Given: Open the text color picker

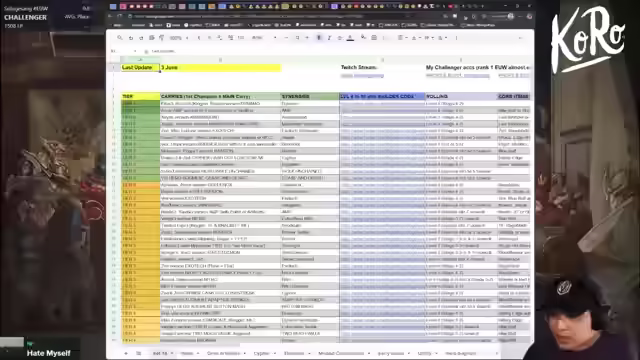Looking at the screenshot, I should coord(350,38).
